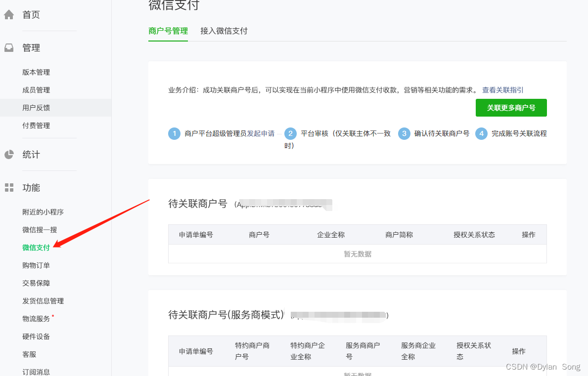Image resolution: width=588 pixels, height=376 pixels.
Task: Click the grid icon beside 功能
Action: click(9, 188)
